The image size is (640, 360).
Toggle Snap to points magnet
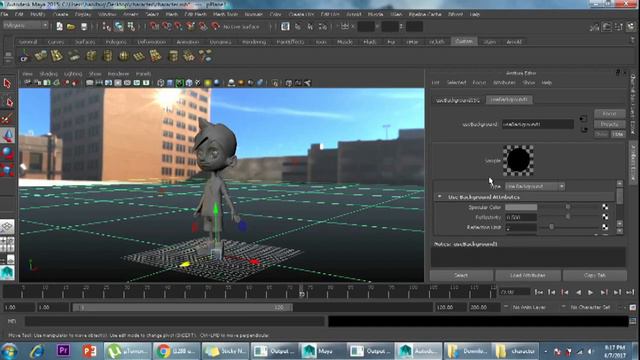click(x=178, y=27)
